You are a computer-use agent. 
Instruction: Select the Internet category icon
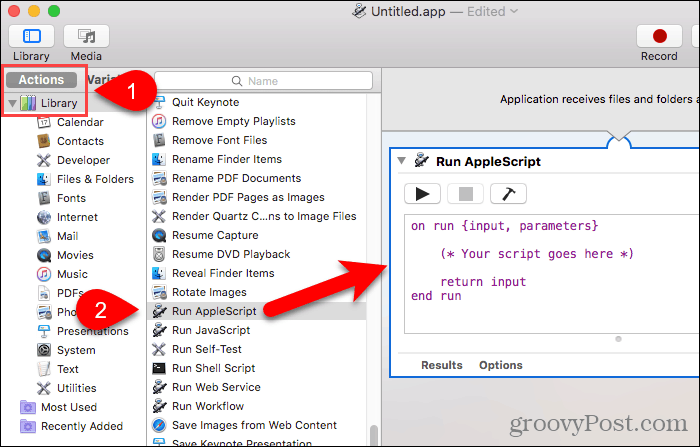[44, 217]
